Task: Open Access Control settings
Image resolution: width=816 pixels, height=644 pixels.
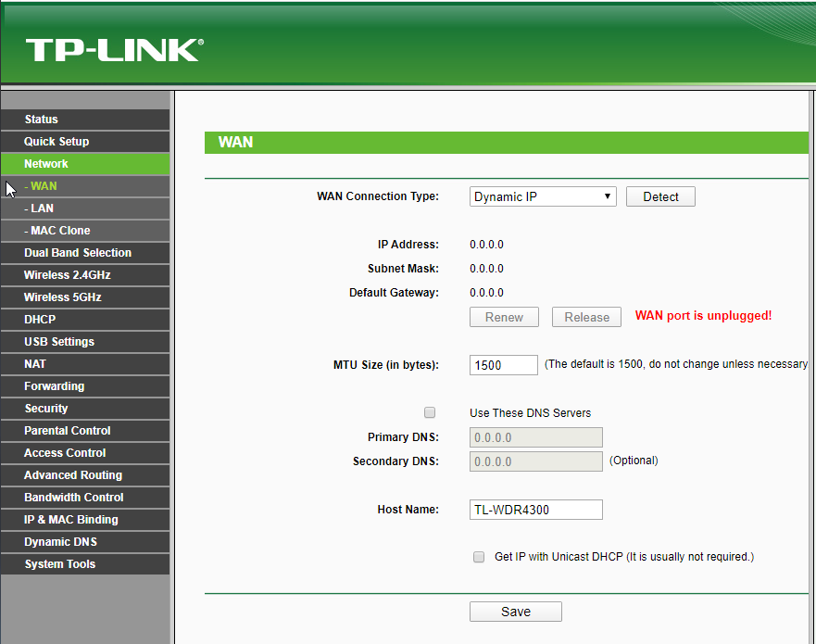Action: click(x=85, y=453)
